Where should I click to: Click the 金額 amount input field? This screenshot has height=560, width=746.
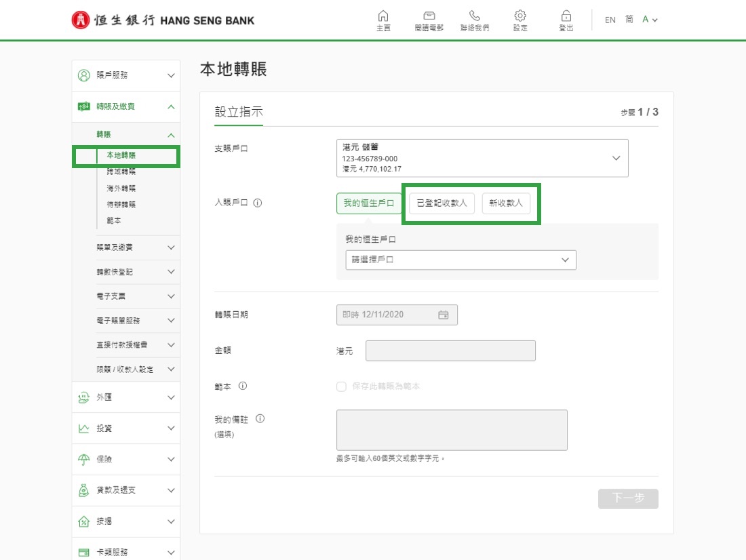450,351
